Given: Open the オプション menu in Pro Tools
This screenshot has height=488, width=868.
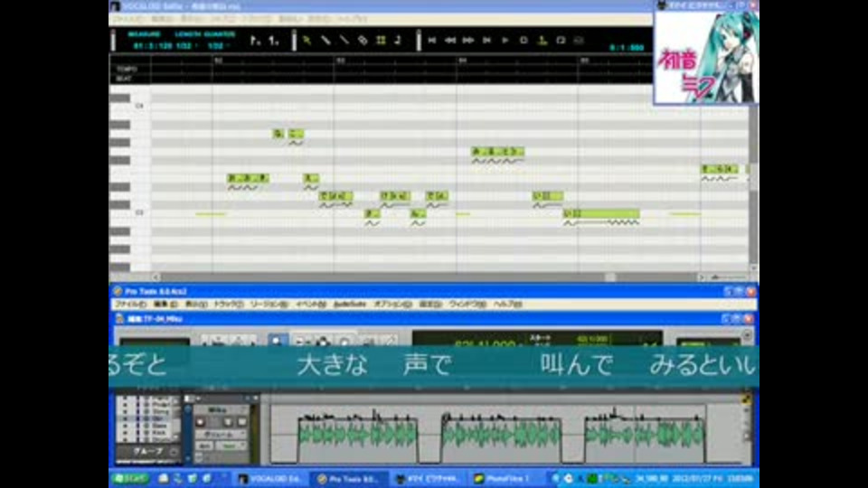Looking at the screenshot, I should [392, 305].
